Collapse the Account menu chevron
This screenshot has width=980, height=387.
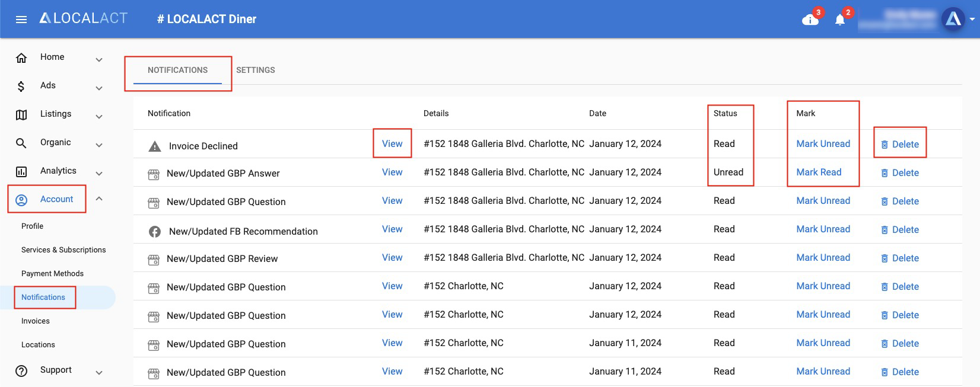(99, 199)
